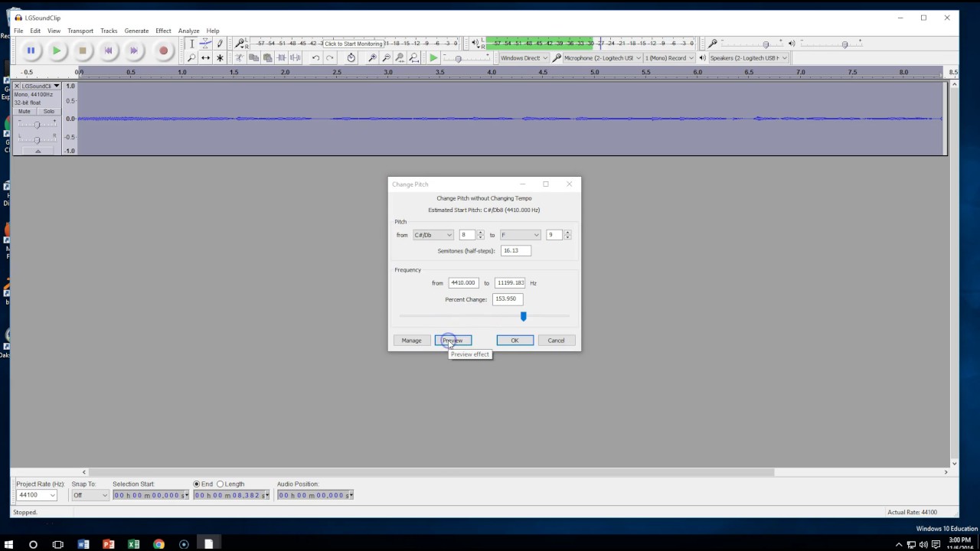Skip to end of track
Screen dimensions: 980x551
coord(134,51)
